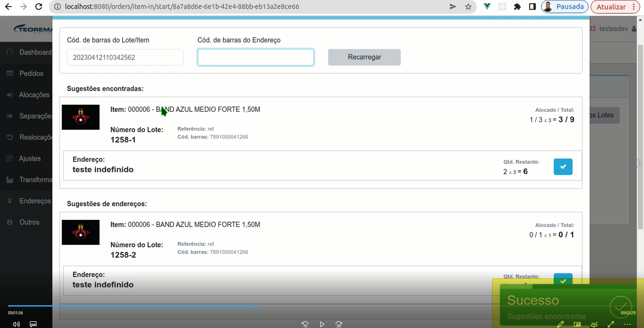Click the Atualizar browser update button
This screenshot has height=328, width=644.
click(x=611, y=7)
